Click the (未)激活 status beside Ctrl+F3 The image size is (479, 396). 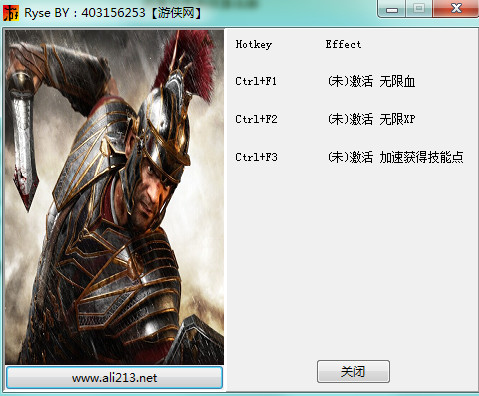pyautogui.click(x=350, y=157)
